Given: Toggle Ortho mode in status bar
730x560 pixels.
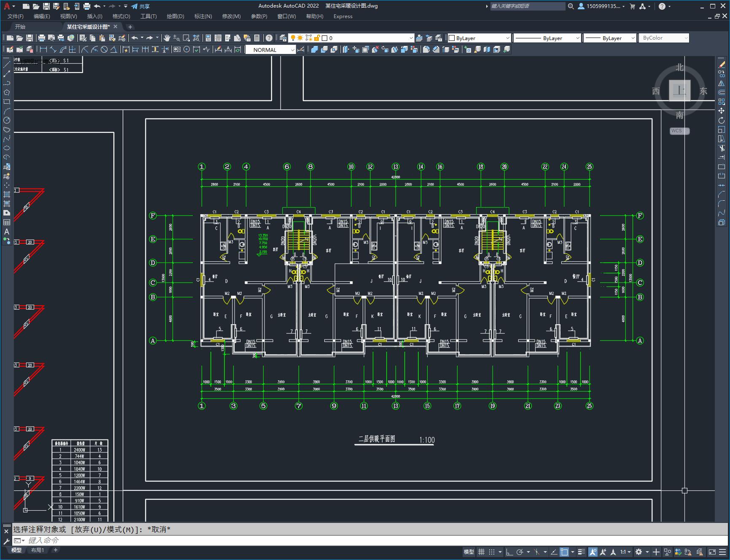Looking at the screenshot, I should pos(509,552).
